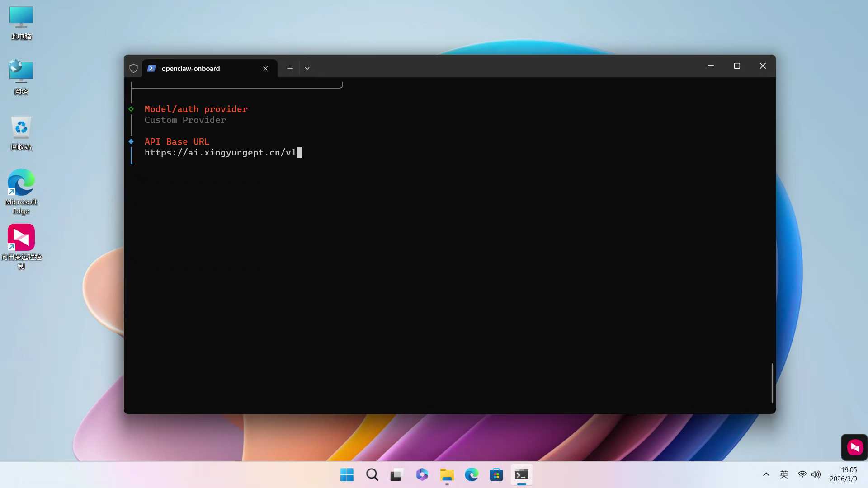
Task: Launch Copilot from the taskbar
Action: click(422, 474)
